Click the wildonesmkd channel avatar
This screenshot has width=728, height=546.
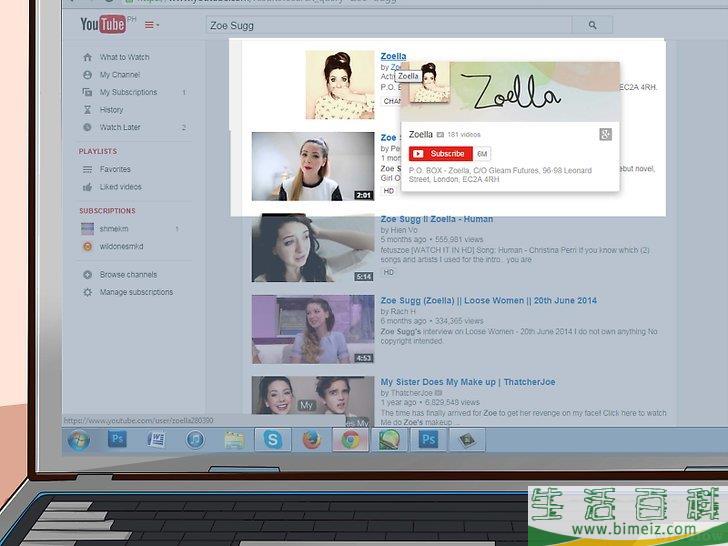click(x=87, y=247)
